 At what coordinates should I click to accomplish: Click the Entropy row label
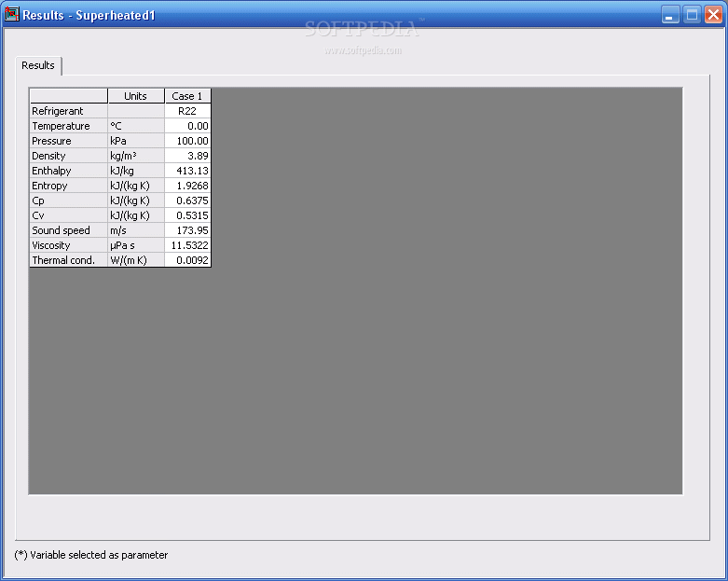[69, 186]
